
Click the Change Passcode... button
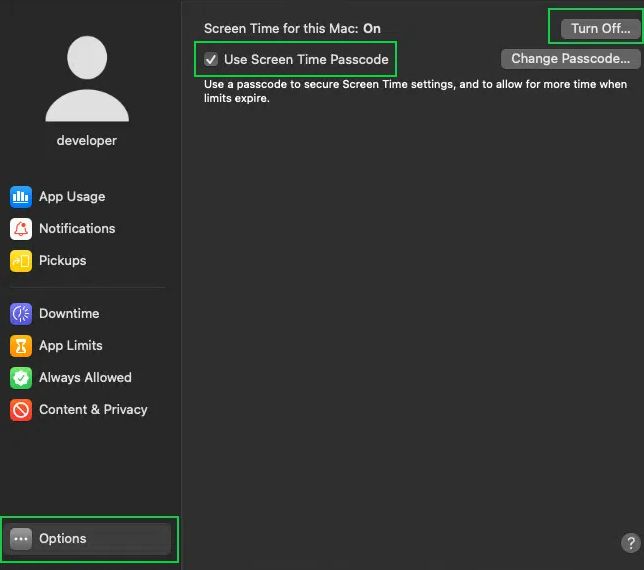pos(570,59)
